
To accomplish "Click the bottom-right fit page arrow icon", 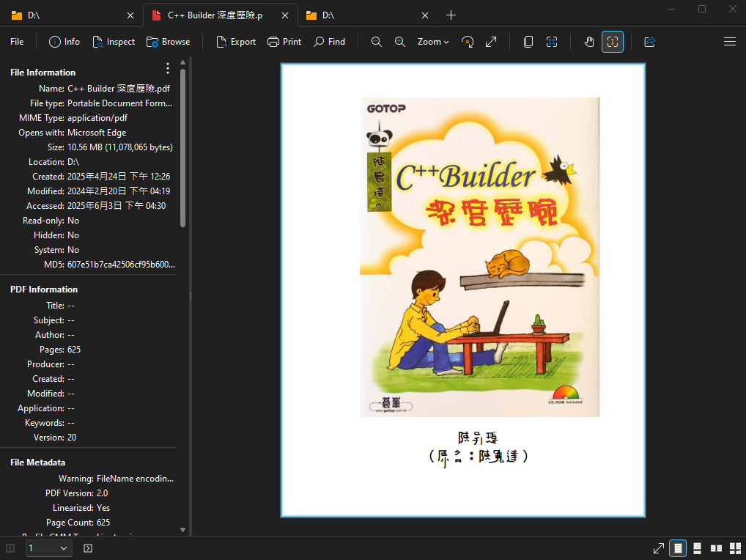I will (x=659, y=548).
